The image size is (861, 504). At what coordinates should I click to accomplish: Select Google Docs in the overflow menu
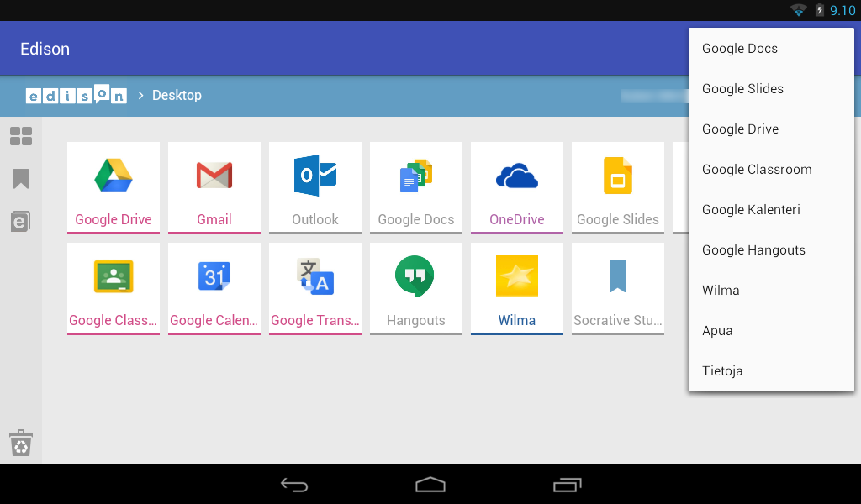pyautogui.click(x=771, y=48)
